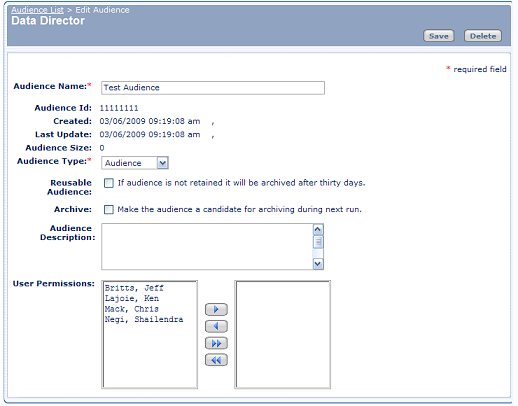Select user Negi, Shailendra

tap(144, 319)
